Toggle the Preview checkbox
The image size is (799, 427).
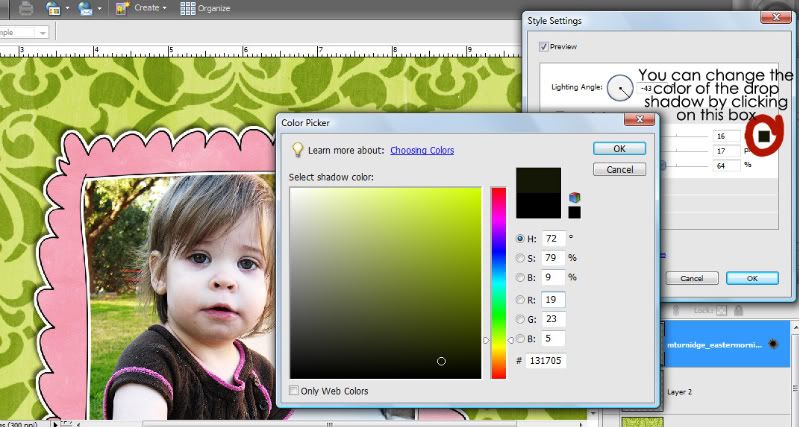point(543,46)
